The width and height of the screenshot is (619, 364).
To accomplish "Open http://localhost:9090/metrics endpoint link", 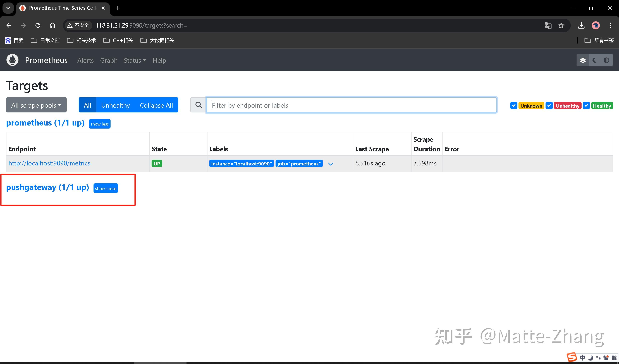I will tap(49, 163).
